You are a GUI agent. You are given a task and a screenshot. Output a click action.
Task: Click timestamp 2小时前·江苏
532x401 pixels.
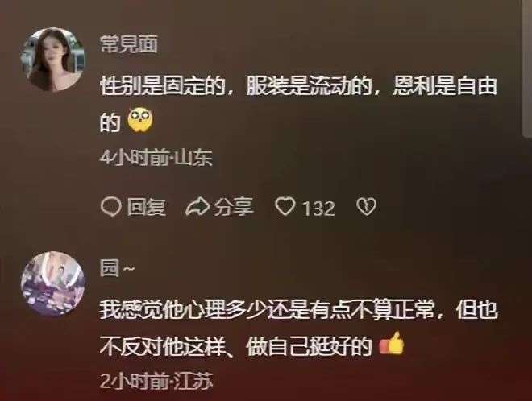pyautogui.click(x=156, y=382)
